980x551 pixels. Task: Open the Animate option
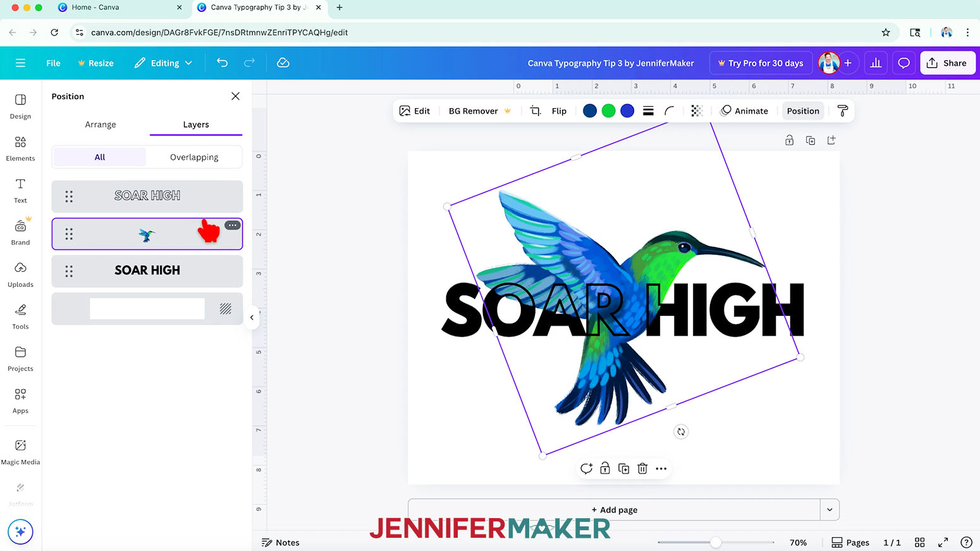(744, 111)
